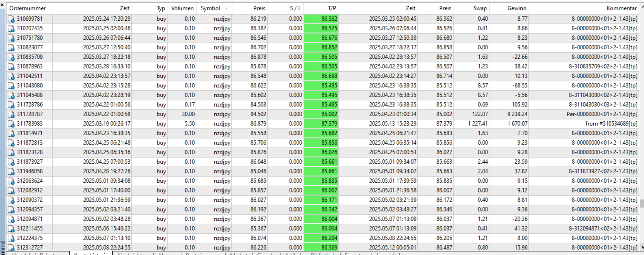Click the profit value 41.32
Image resolution: width=644 pixels, height=255 pixels.
click(x=520, y=228)
